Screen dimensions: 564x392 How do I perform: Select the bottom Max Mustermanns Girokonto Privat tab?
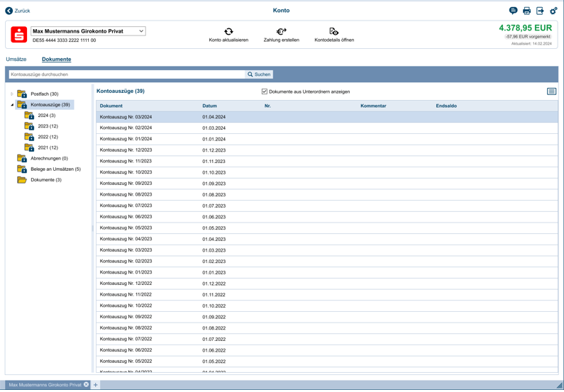point(48,385)
